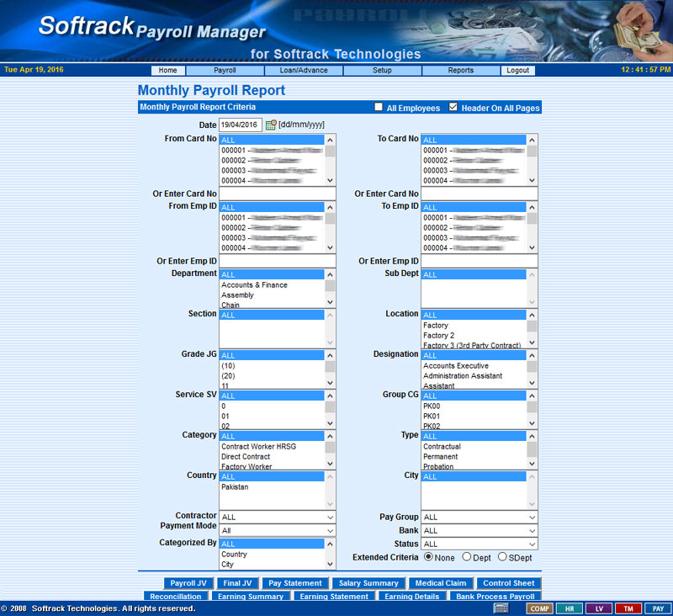Select the PAY module icon
Screen dimensions: 673x616
(657, 608)
